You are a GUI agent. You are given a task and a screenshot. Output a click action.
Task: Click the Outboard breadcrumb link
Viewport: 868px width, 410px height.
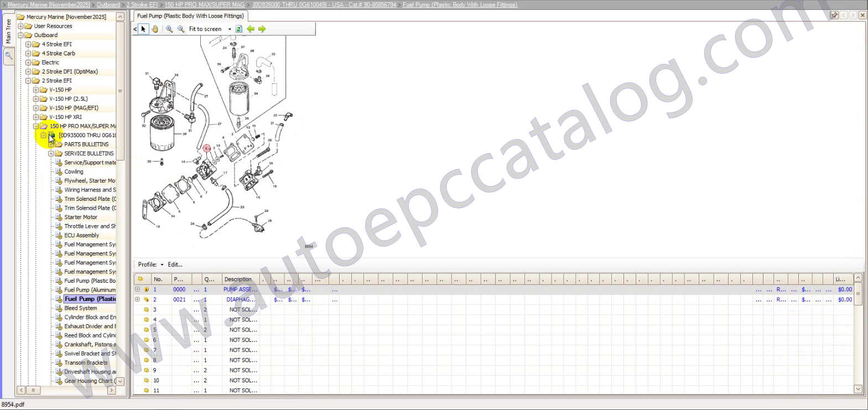pyautogui.click(x=108, y=4)
